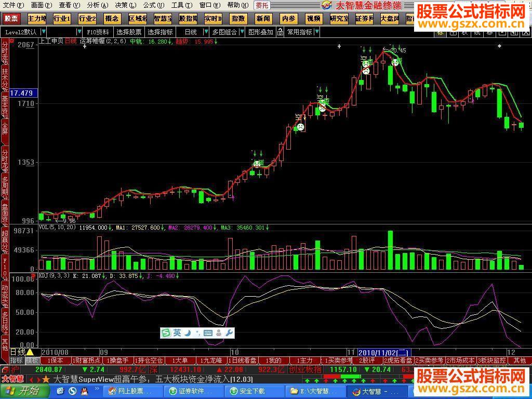Click the red pin icon at main chart corner
Image resolution: width=532 pixels, height=399 pixels.
(12, 41)
